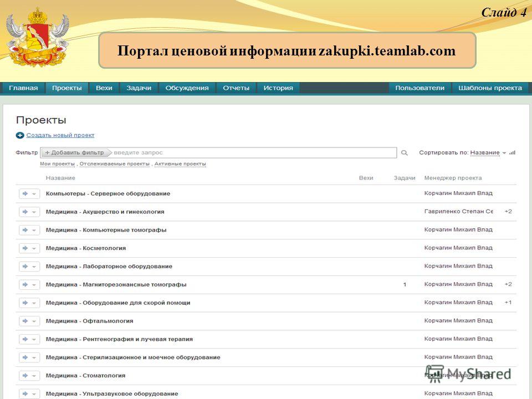The width and height of the screenshot is (532, 399).
Task: Switch to the Вехи tab
Action: tap(104, 88)
